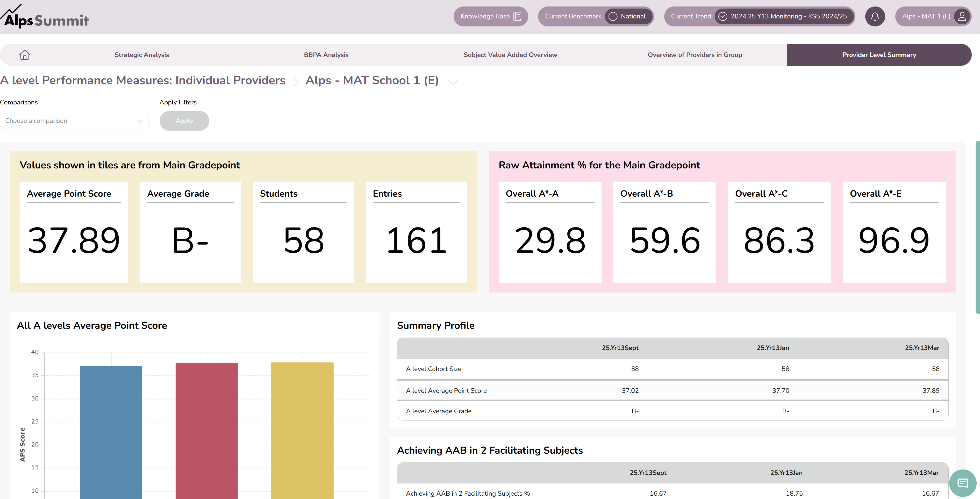Open the Current Trend 2024.25 Y13 Monitoring selector
Viewport: 980px width, 499px height.
click(759, 16)
